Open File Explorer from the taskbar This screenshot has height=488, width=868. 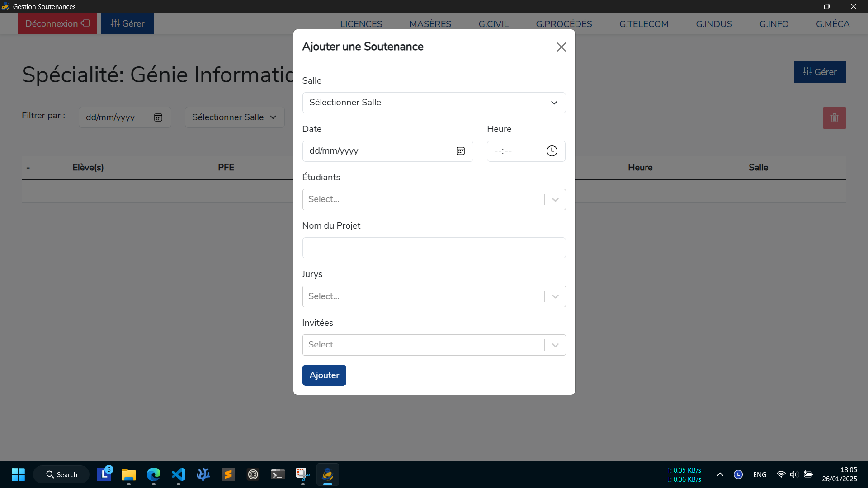click(129, 474)
